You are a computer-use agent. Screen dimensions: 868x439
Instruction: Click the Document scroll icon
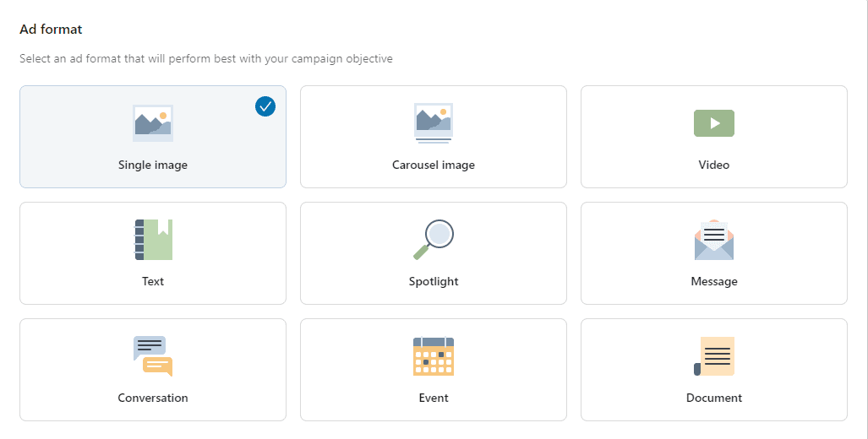714,356
